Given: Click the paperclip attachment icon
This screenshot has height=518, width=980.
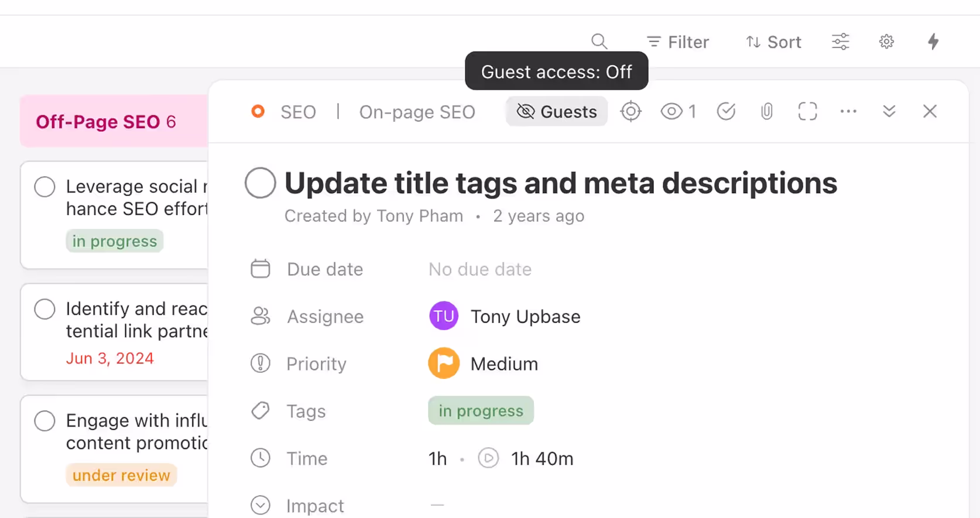Looking at the screenshot, I should (766, 111).
